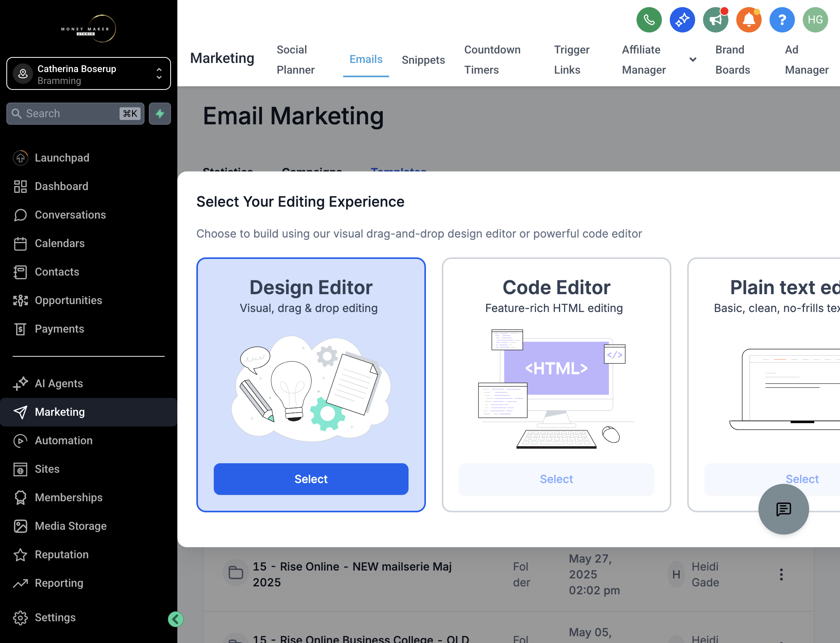Open Settings in the sidebar
The image size is (840, 643).
[55, 617]
